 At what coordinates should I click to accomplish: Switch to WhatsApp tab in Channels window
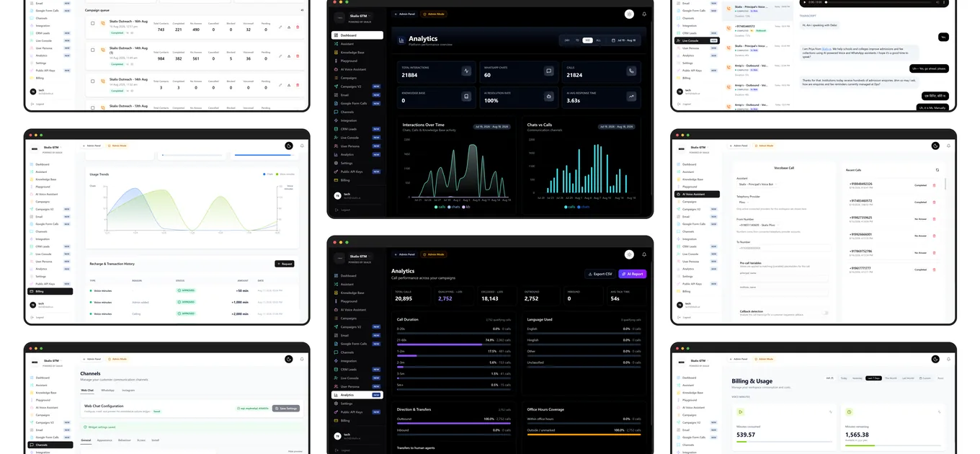[107, 390]
